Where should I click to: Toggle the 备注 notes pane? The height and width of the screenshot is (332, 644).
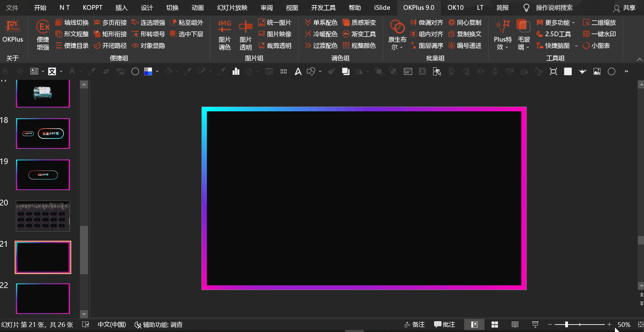coord(414,325)
